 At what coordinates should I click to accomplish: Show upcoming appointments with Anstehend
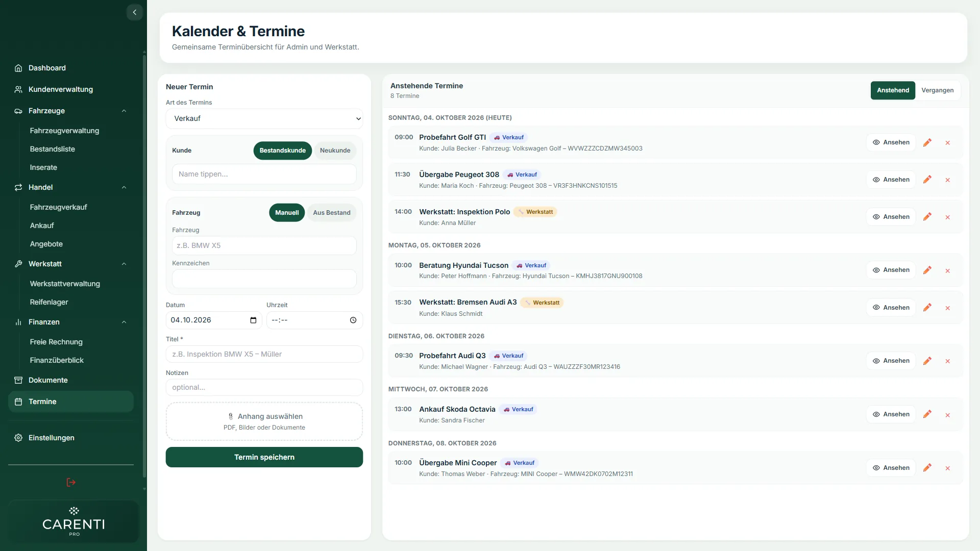[893, 90]
